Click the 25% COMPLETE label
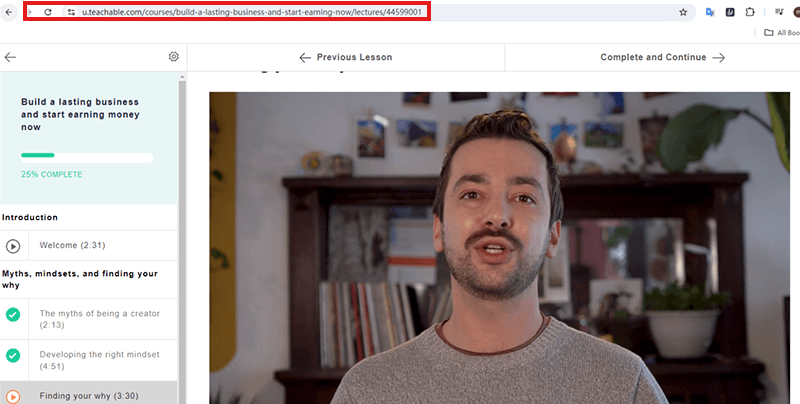The image size is (800, 404). coord(52,174)
